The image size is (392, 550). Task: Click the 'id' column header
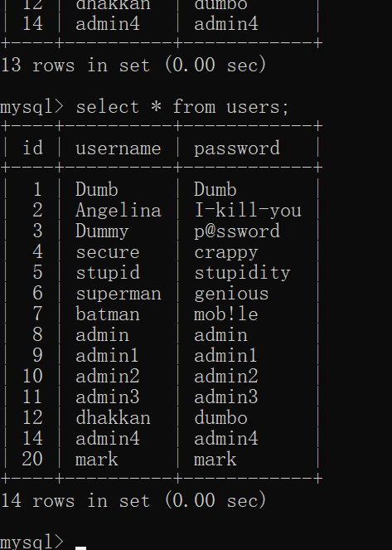[x=32, y=148]
